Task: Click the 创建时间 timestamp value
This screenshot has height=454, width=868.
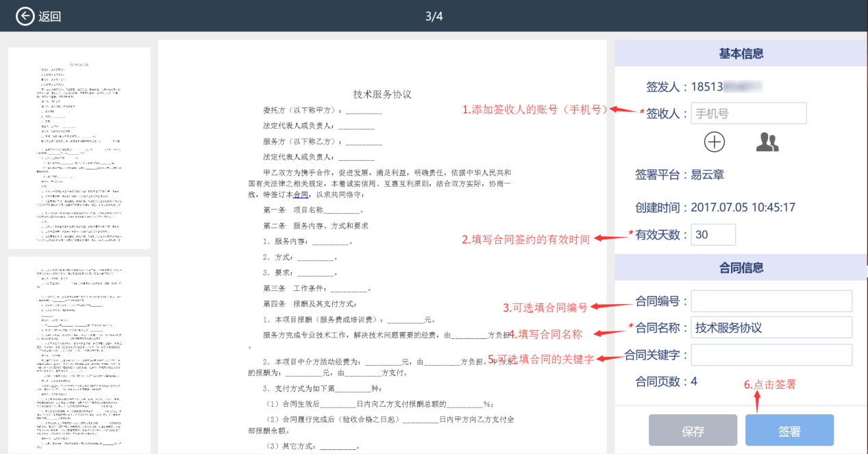Action: (743, 207)
